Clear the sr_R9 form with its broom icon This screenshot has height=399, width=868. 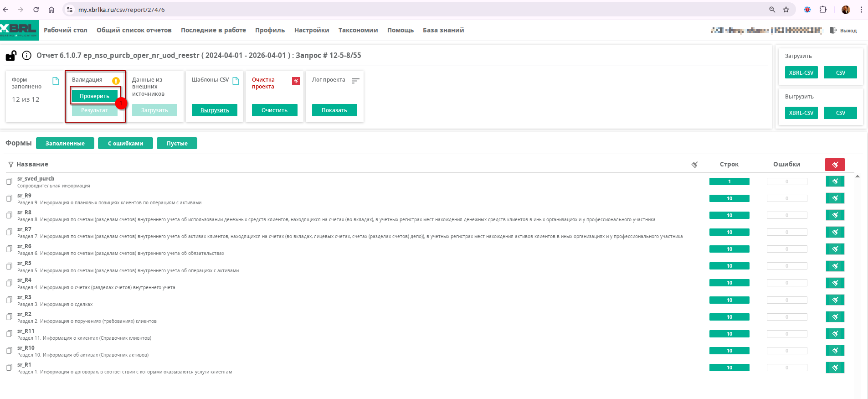835,198
